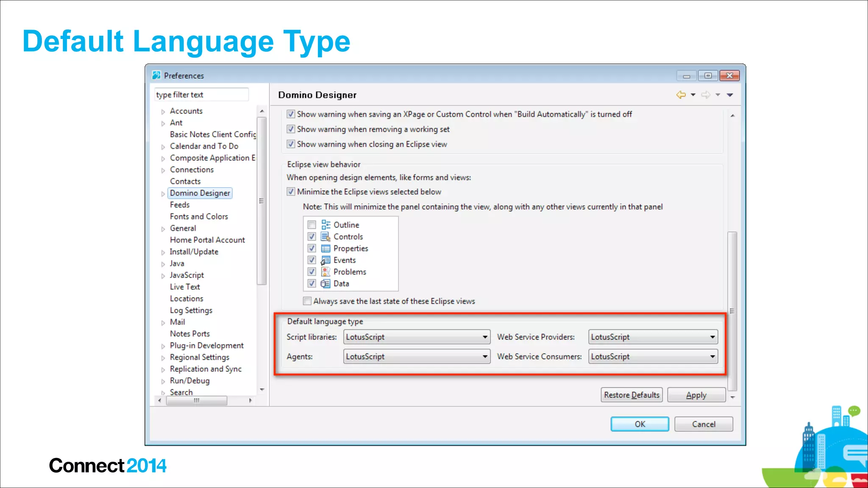
Task: Open the Script libraries language dropdown
Action: (417, 337)
